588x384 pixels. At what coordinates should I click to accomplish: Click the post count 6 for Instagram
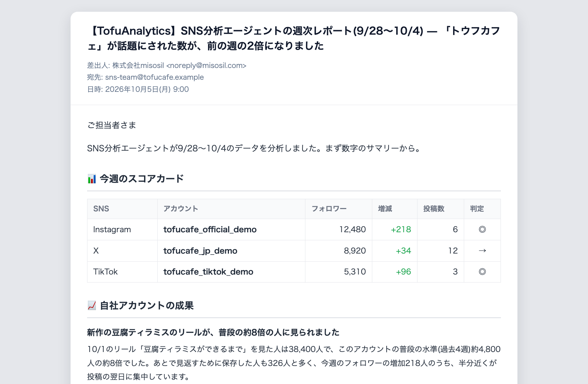(x=455, y=230)
